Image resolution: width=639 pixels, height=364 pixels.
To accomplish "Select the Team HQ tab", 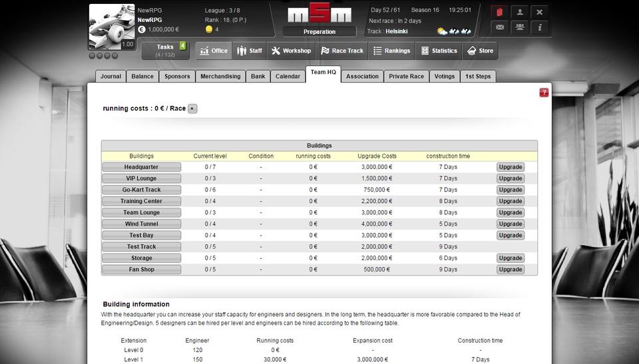I will 323,73.
